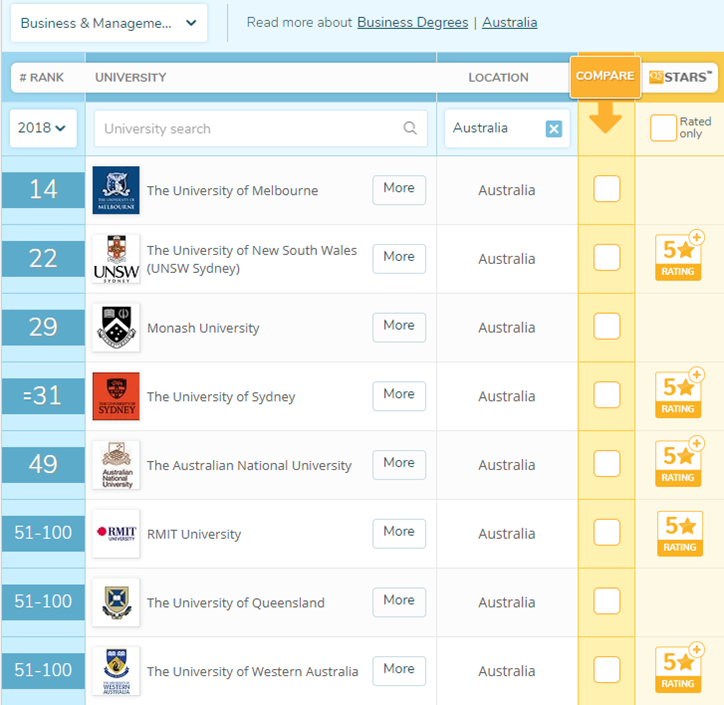Open the Monash University name
This screenshot has width=724, height=705.
point(203,328)
